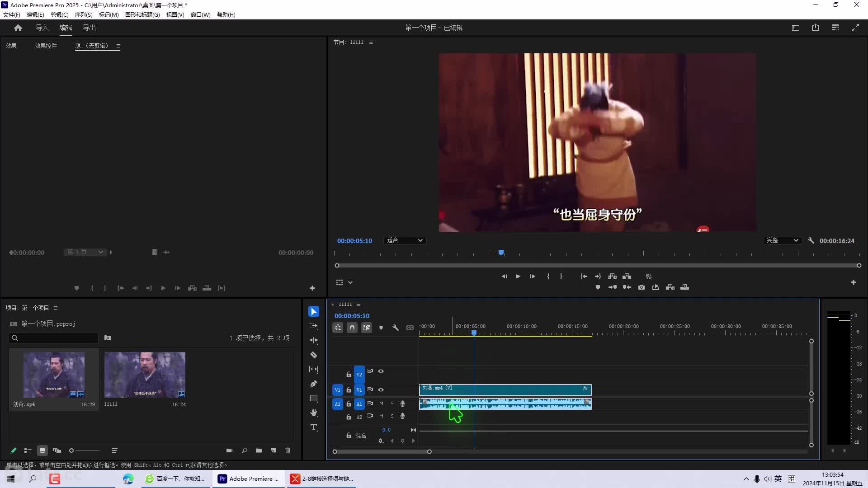This screenshot has width=868, height=488.
Task: Toggle Linked Selection in timeline
Action: [367, 328]
